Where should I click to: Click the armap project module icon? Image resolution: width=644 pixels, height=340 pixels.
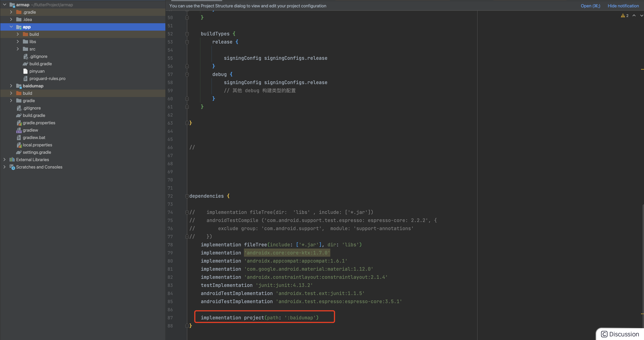pyautogui.click(x=12, y=5)
